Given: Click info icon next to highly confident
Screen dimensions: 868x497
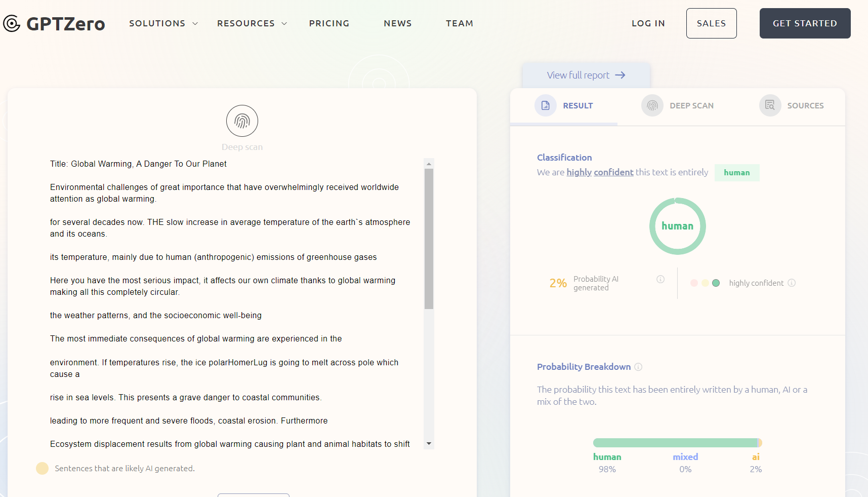Looking at the screenshot, I should pos(792,283).
